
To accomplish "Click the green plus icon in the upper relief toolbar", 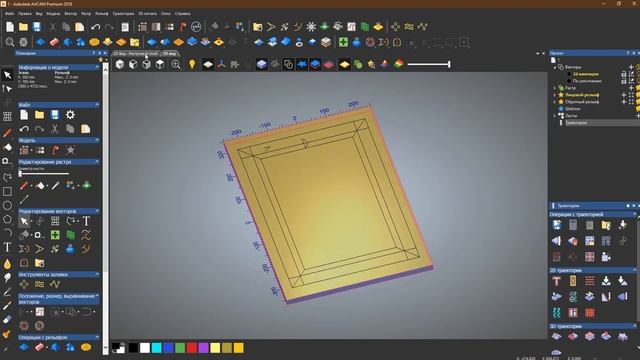I will click(343, 42).
